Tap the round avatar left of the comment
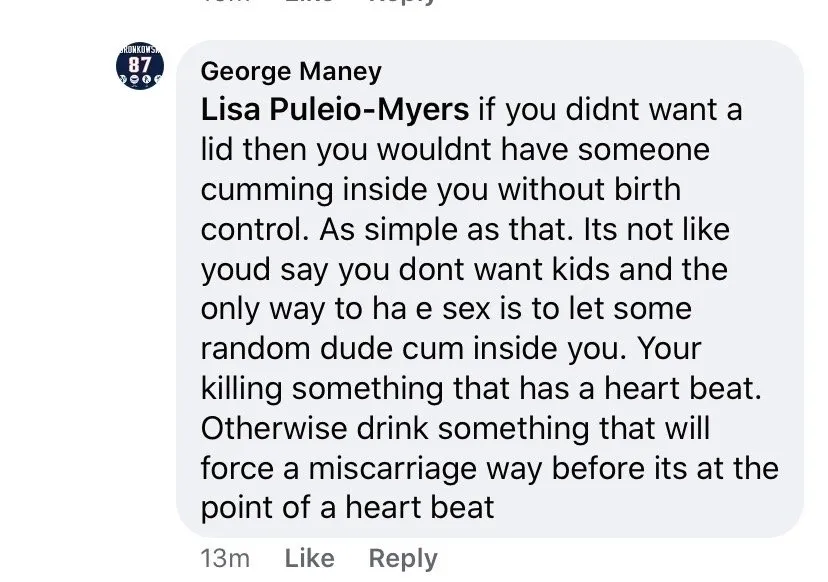 tap(140, 68)
